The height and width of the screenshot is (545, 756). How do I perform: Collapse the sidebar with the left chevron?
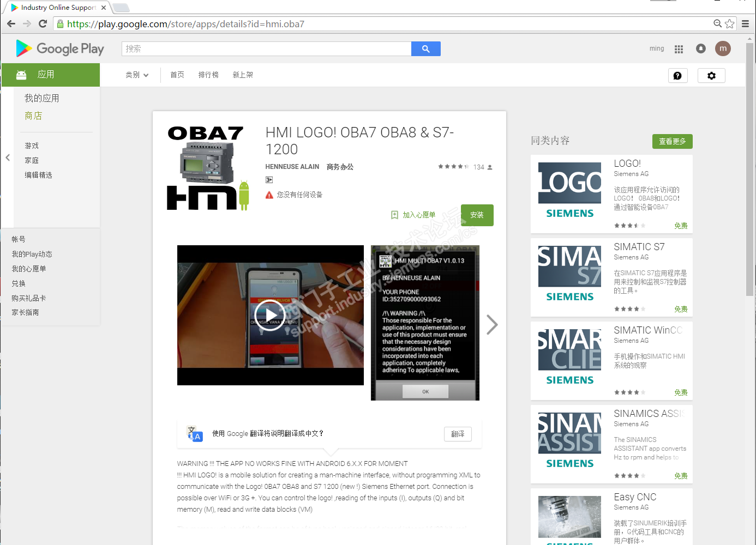click(x=8, y=158)
